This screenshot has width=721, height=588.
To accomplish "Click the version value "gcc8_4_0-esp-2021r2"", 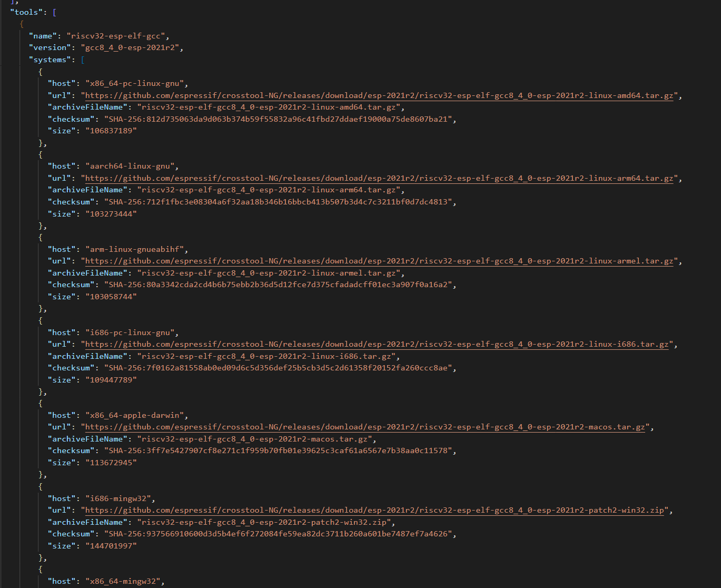I will pos(131,47).
